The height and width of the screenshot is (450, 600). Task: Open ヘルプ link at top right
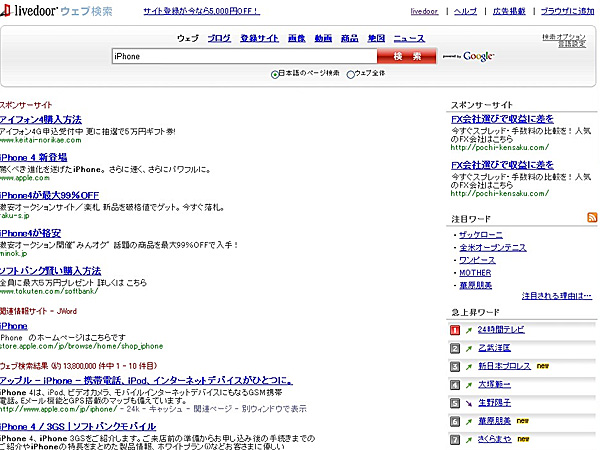tap(465, 11)
